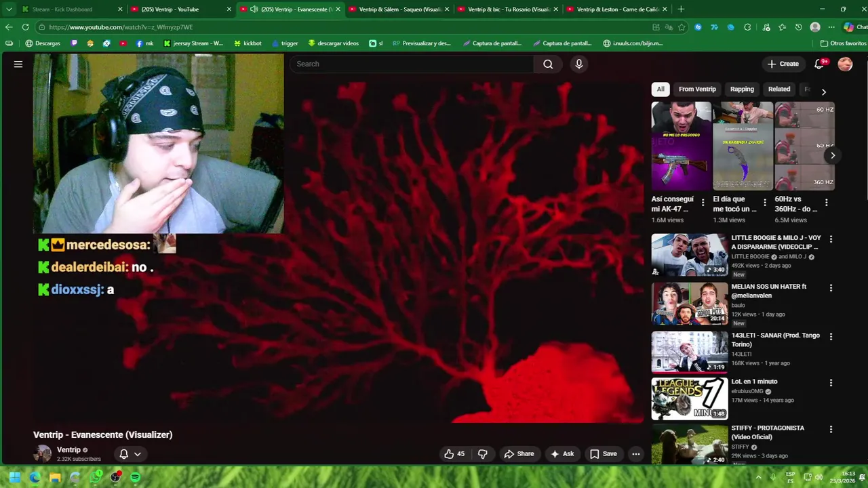Open the Así conseguí mi AK-47 short thumbnail
This screenshot has width=868, height=488.
click(682, 146)
